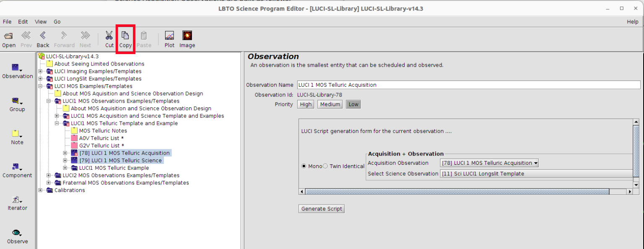Set priority to Medium
The width and height of the screenshot is (644, 249).
coord(330,104)
